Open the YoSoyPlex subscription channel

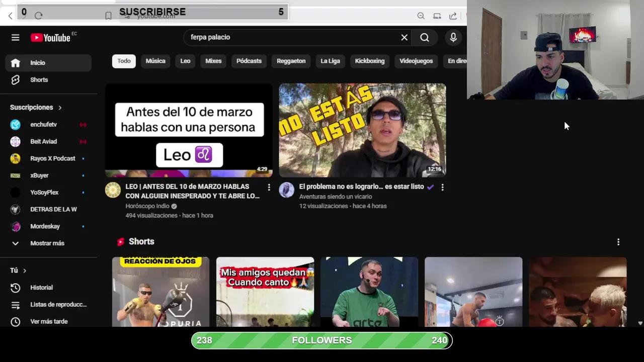[x=48, y=193]
